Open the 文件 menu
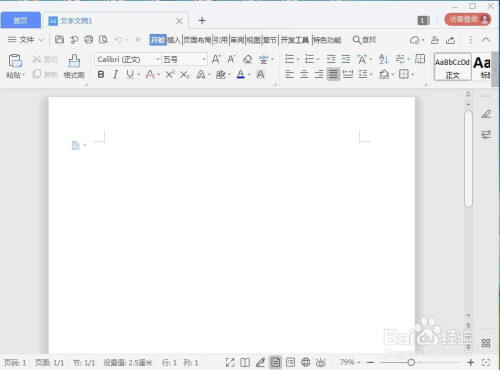The width and height of the screenshot is (500, 370). (x=26, y=40)
